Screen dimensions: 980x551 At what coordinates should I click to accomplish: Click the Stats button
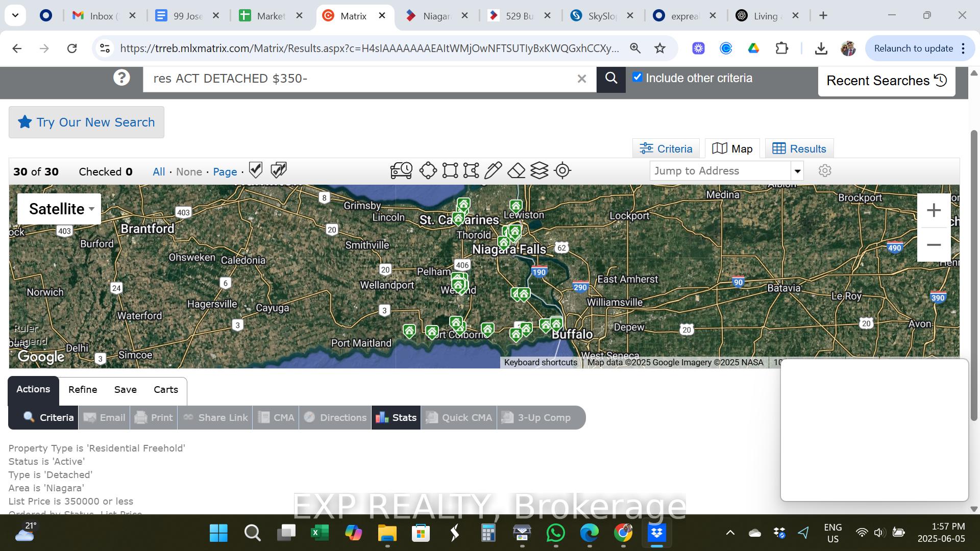pyautogui.click(x=396, y=418)
